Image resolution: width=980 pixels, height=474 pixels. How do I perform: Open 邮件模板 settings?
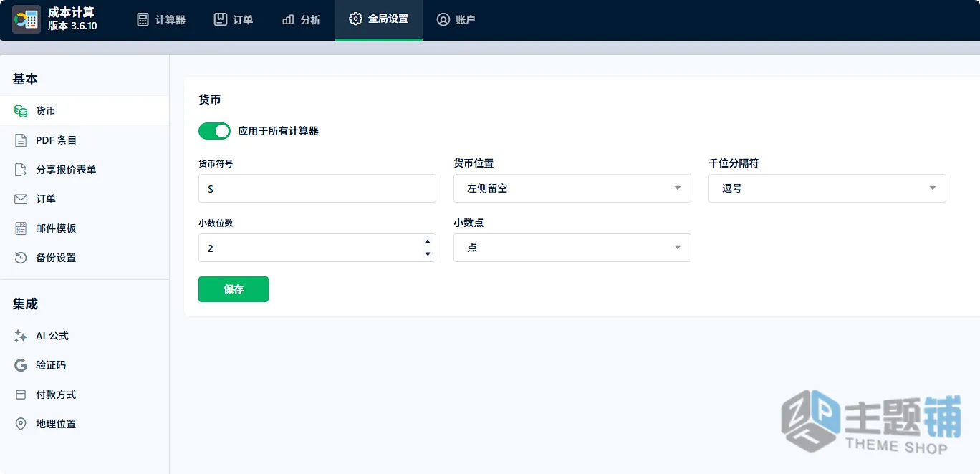point(85,228)
